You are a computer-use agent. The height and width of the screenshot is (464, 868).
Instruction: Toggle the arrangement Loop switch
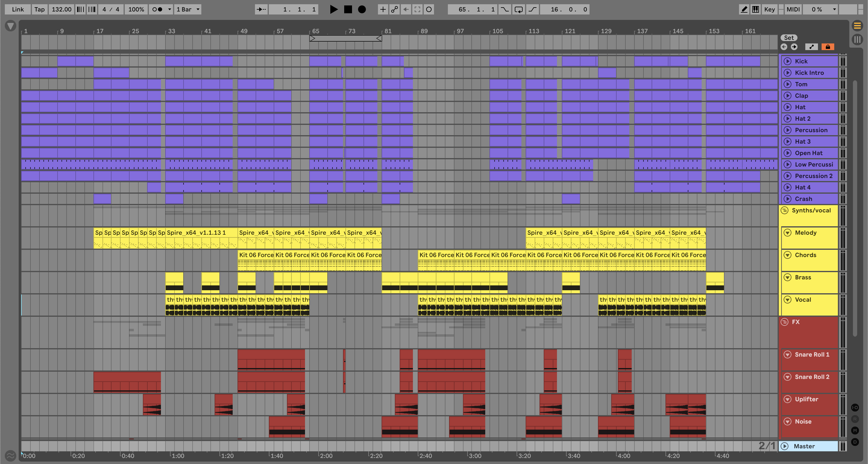(x=519, y=9)
